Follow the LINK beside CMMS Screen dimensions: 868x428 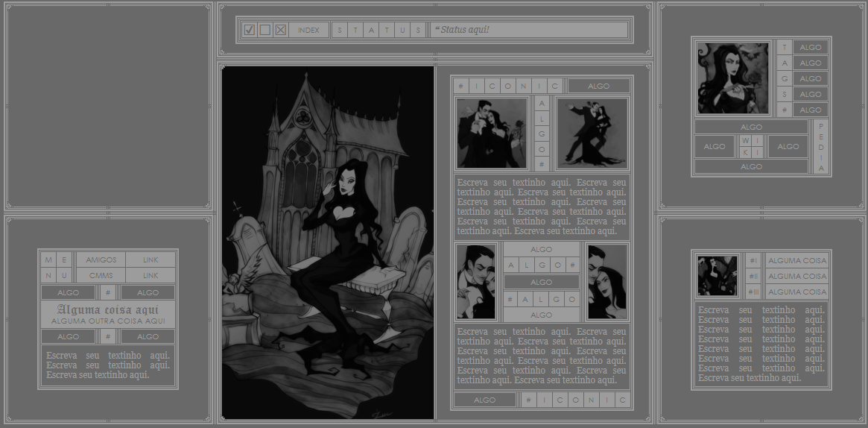pyautogui.click(x=151, y=275)
